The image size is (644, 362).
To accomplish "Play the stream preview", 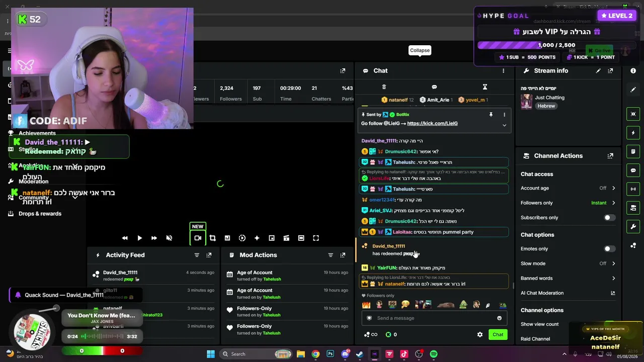I will pos(139,238).
